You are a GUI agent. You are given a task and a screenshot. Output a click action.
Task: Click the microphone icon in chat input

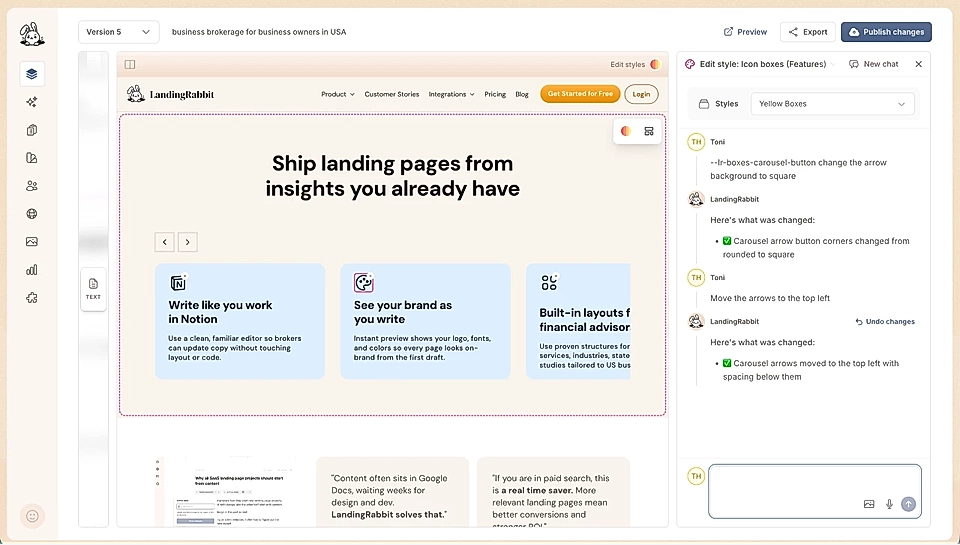click(x=889, y=504)
